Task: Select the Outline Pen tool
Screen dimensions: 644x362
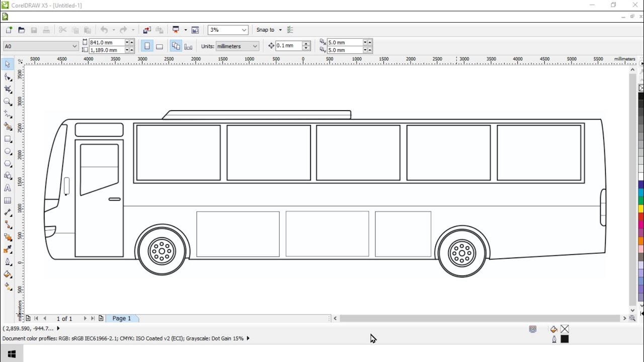Action: tap(8, 262)
